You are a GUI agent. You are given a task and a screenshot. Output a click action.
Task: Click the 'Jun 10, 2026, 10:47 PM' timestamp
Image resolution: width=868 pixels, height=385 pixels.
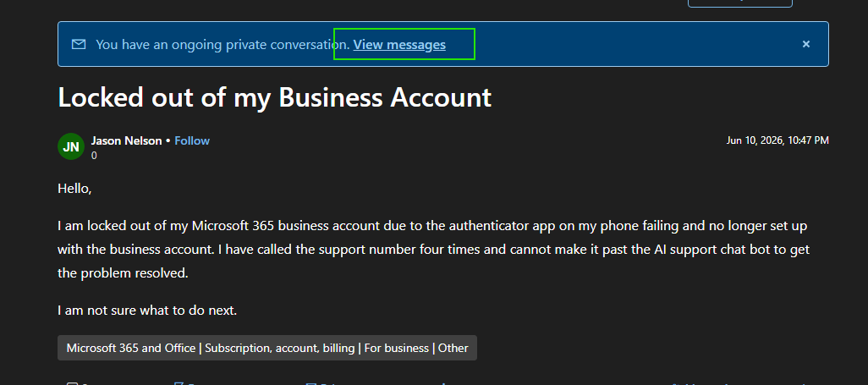pos(777,140)
